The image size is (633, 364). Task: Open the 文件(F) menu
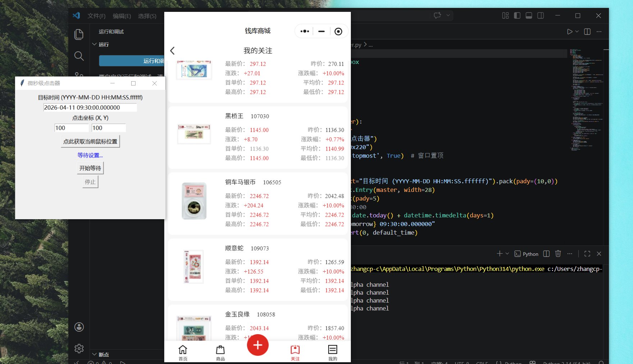(x=96, y=16)
